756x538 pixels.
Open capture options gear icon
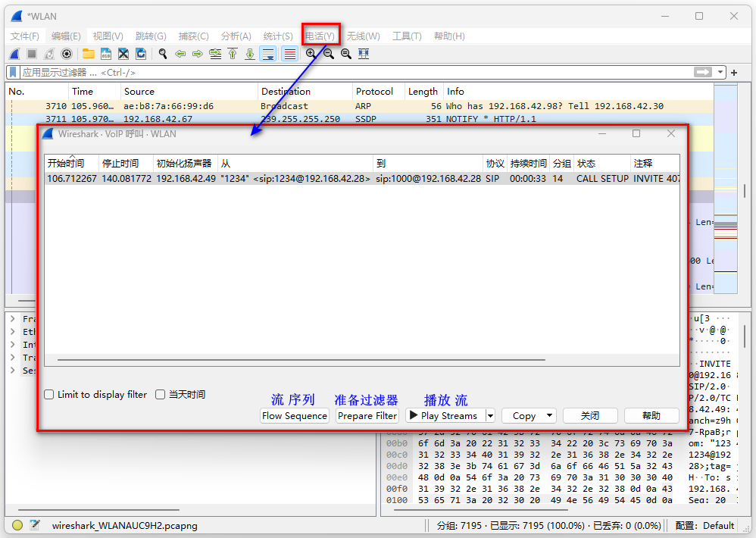click(67, 54)
